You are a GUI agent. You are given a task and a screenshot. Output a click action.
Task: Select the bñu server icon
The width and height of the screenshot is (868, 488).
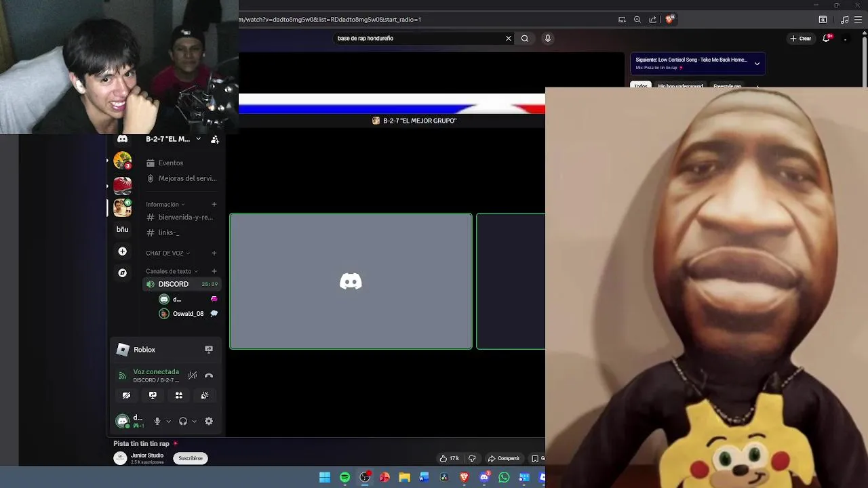(122, 229)
